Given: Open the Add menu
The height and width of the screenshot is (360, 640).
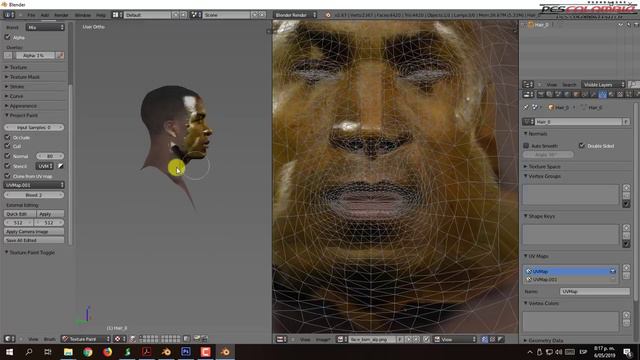Looking at the screenshot, I should (x=45, y=15).
